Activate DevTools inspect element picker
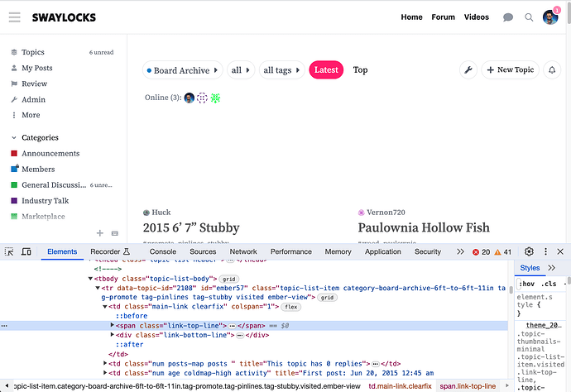This screenshot has width=571, height=392. pos(9,251)
